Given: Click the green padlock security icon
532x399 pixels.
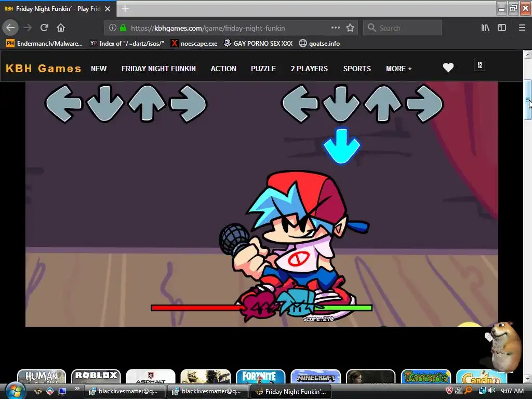Looking at the screenshot, I should [x=123, y=28].
